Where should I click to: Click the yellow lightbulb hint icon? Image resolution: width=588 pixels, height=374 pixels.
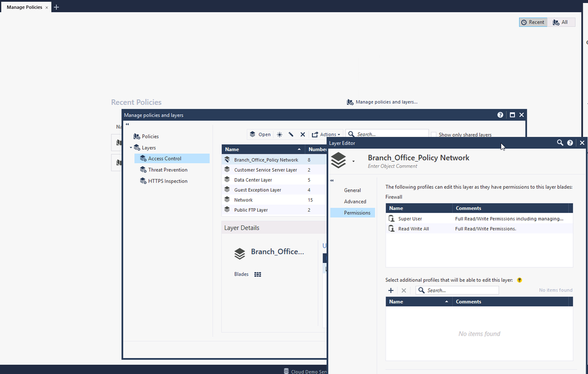tap(520, 280)
